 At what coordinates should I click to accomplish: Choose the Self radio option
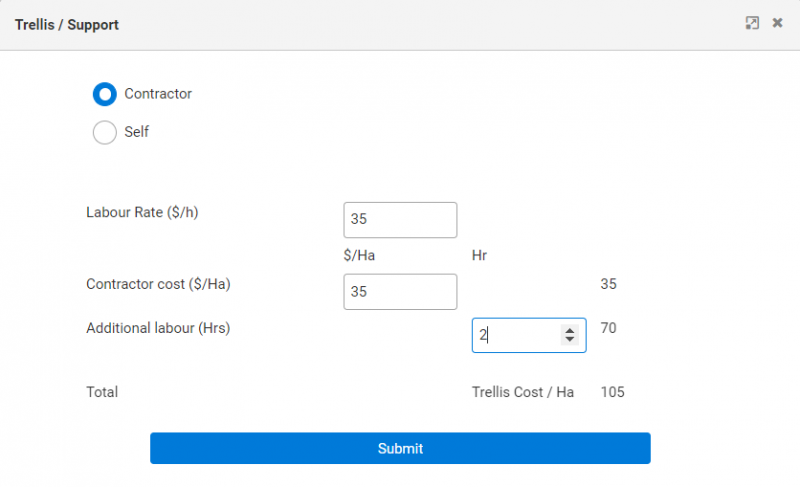[105, 132]
